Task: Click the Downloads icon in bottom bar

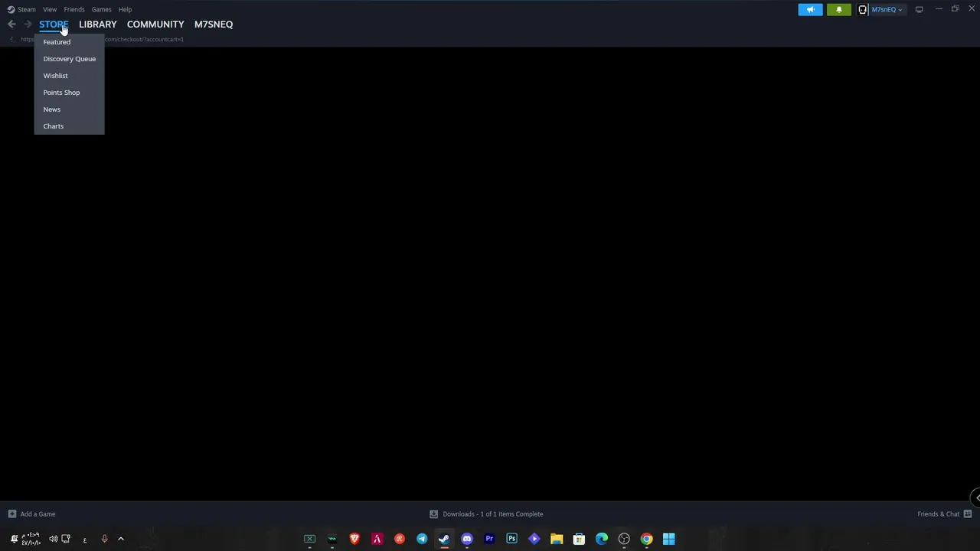Action: pos(433,514)
